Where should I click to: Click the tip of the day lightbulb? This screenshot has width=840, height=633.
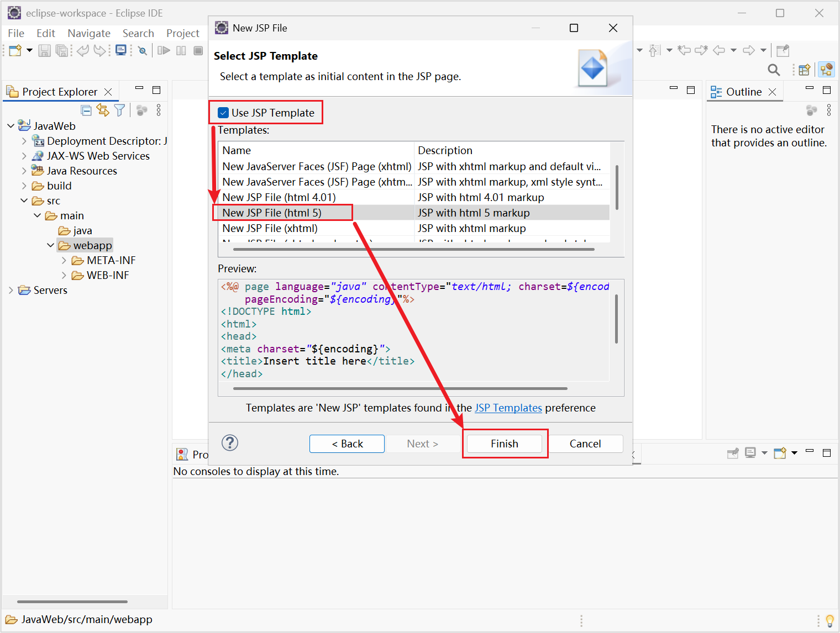830,621
